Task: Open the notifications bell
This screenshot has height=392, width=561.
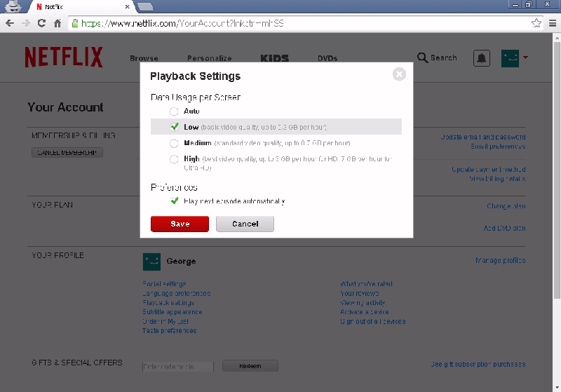Action: [482, 58]
